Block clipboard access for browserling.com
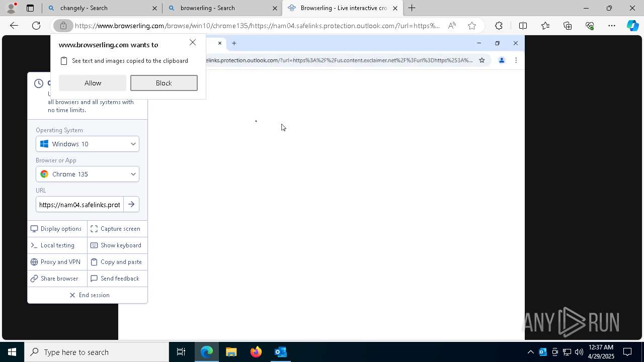 point(164,83)
